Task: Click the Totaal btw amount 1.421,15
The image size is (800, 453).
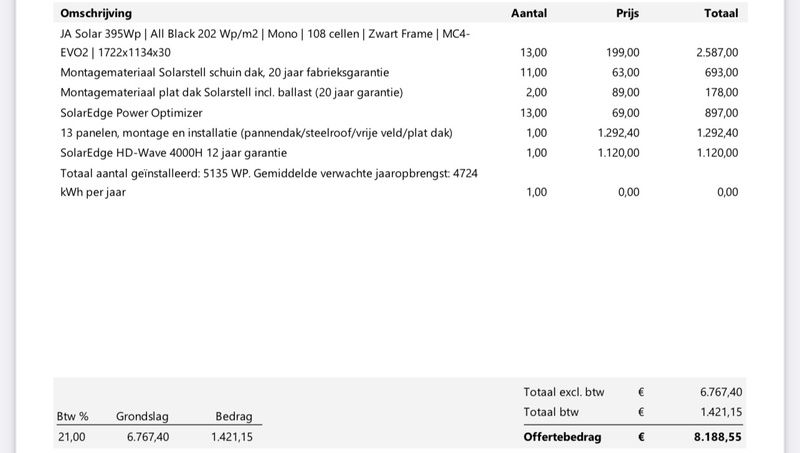Action: (x=720, y=412)
